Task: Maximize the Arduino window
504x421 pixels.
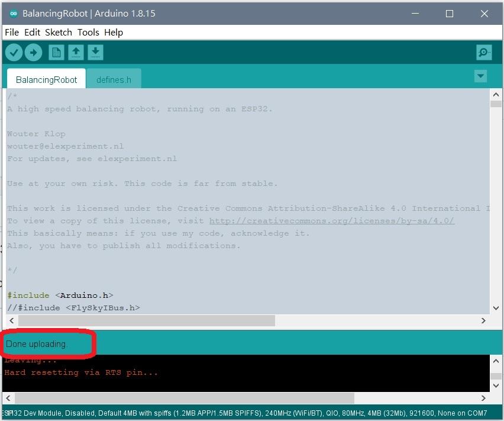Action: [x=450, y=14]
